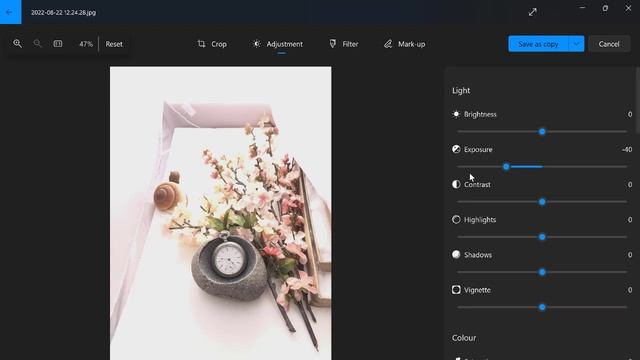
Task: Click the Vignette slider handle
Action: (x=542, y=307)
